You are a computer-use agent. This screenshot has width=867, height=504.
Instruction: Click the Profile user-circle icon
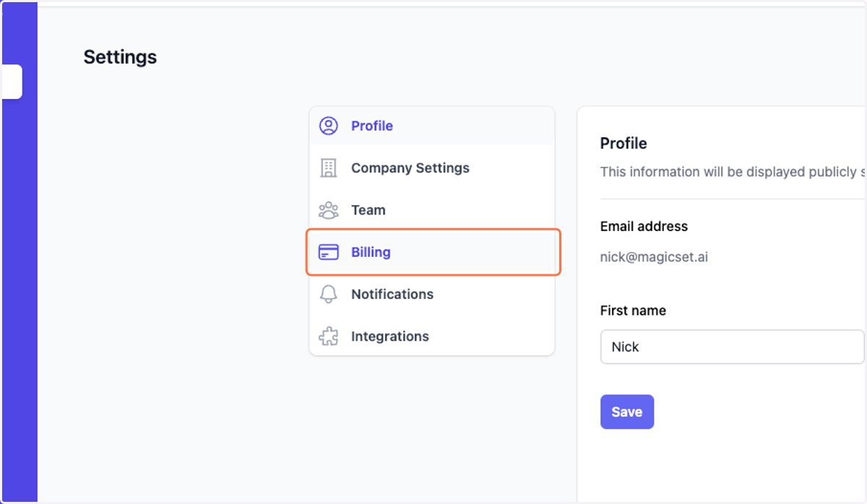[x=329, y=126]
